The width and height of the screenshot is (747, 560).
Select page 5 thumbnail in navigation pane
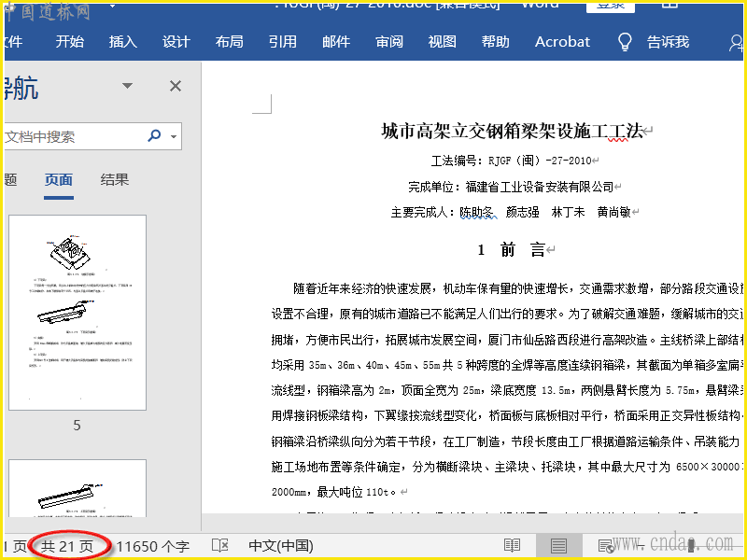[78, 313]
